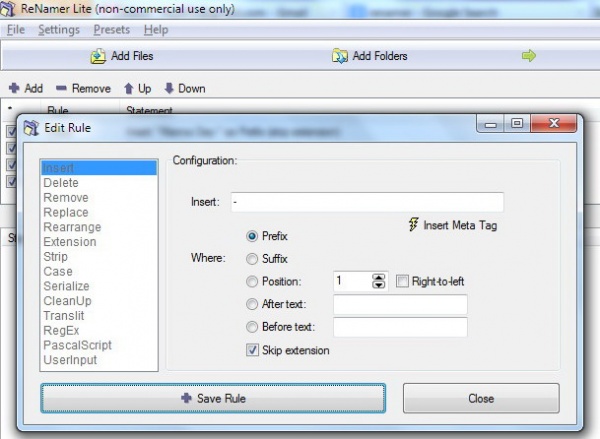The width and height of the screenshot is (600, 439).
Task: Click the Add Folders toolbar button
Action: (x=370, y=56)
